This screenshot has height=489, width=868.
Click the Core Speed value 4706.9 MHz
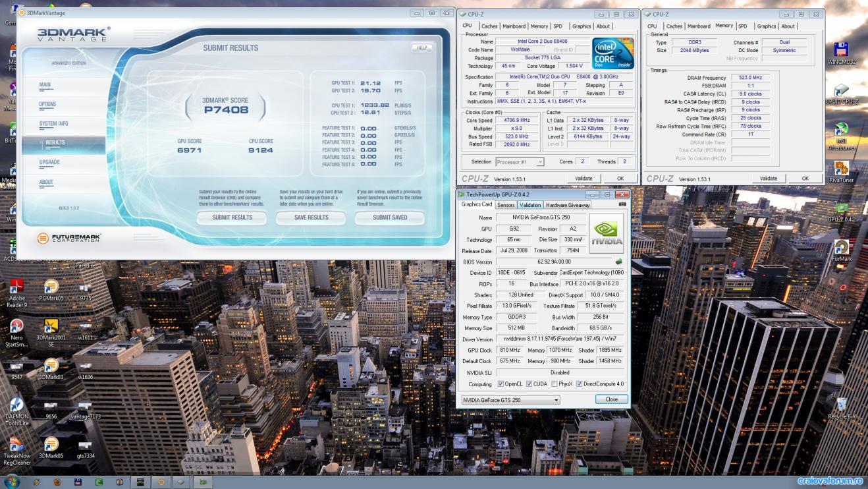coord(516,121)
